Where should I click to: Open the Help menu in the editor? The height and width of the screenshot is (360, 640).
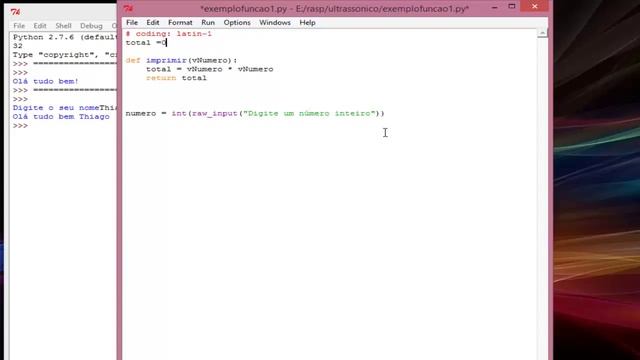[x=307, y=22]
